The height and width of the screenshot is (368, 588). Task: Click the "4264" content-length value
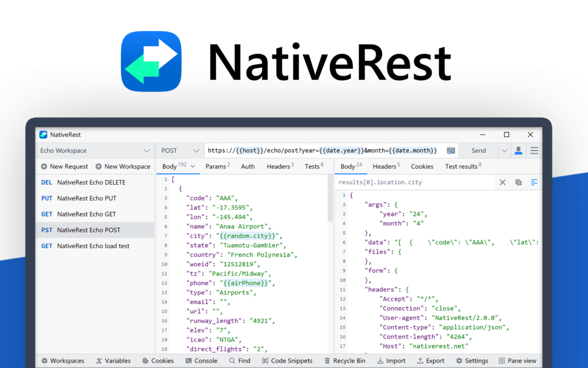tap(457, 337)
